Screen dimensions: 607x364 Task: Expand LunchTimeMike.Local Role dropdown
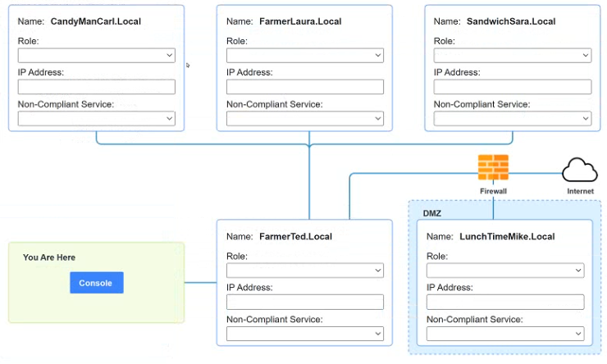tap(505, 271)
